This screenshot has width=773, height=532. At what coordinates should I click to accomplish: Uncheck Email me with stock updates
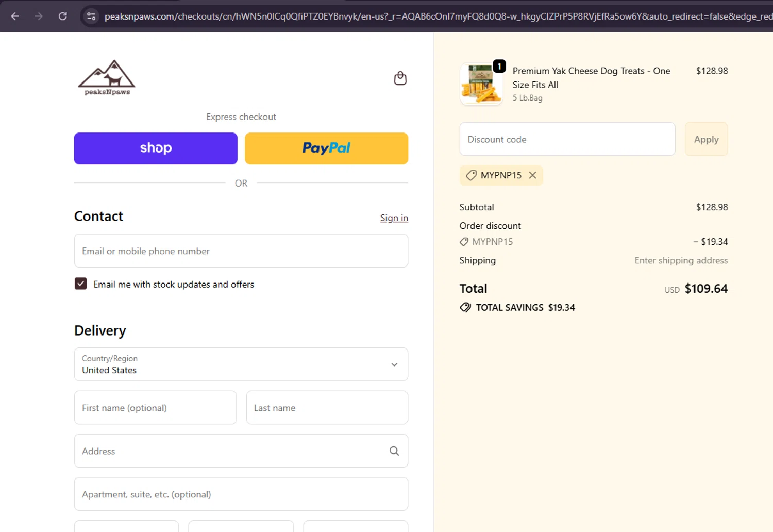pyautogui.click(x=81, y=284)
